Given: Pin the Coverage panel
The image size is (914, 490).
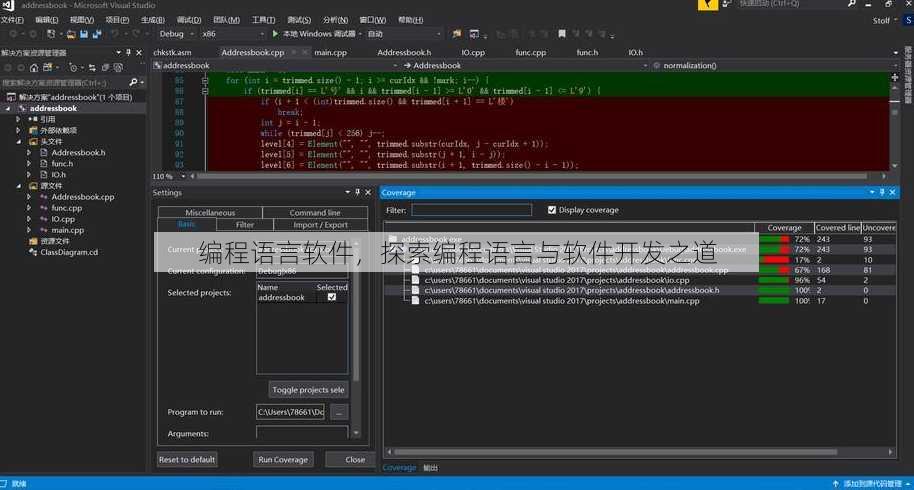Looking at the screenshot, I should pyautogui.click(x=882, y=192).
